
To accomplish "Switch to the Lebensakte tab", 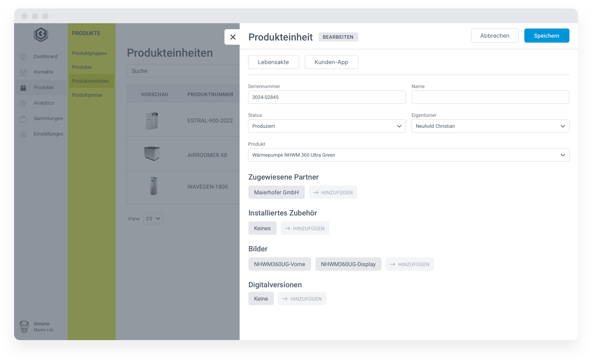I will [x=273, y=62].
